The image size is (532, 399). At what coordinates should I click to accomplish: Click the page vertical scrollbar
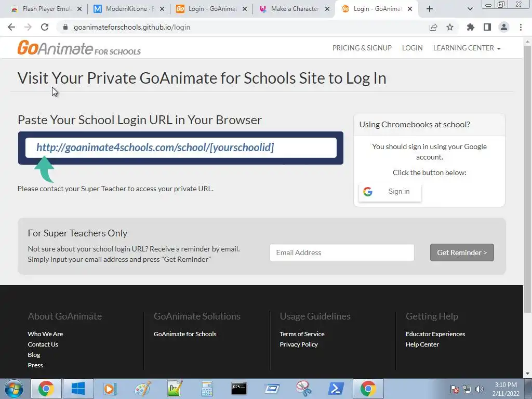[x=527, y=179]
